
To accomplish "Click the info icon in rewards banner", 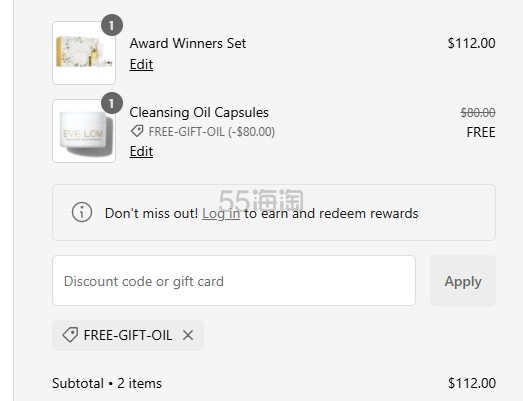I will pos(82,212).
